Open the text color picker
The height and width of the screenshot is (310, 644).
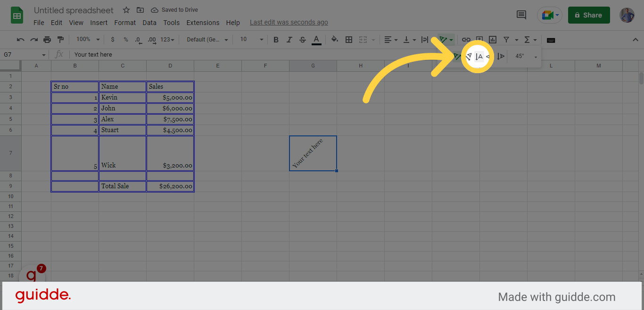[316, 40]
